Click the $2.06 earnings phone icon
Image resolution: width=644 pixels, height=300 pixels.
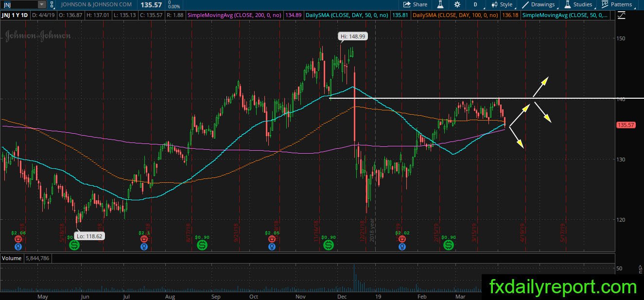[x=18, y=239]
